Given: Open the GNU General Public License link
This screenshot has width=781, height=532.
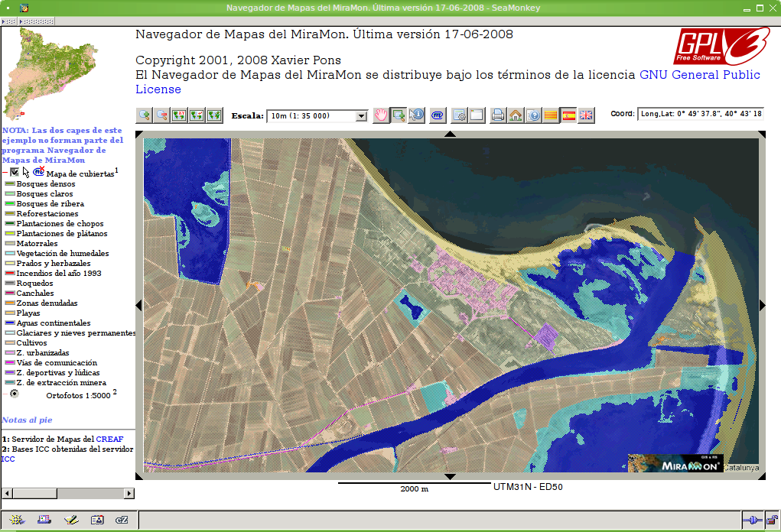Looking at the screenshot, I should [x=699, y=75].
